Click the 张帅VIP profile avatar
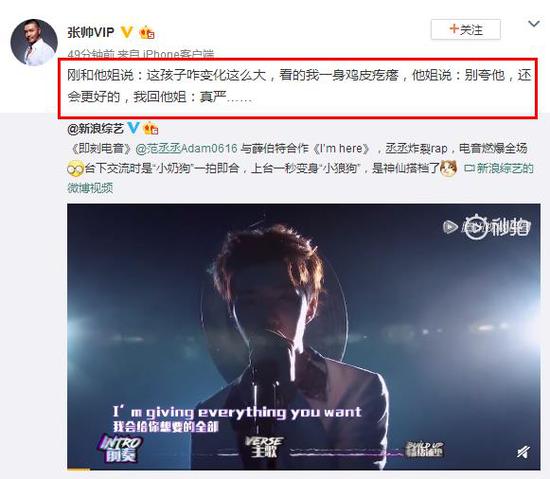 34,42
